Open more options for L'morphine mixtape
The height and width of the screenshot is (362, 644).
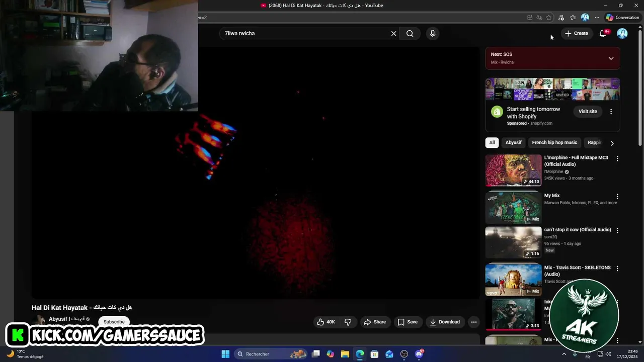click(x=617, y=158)
